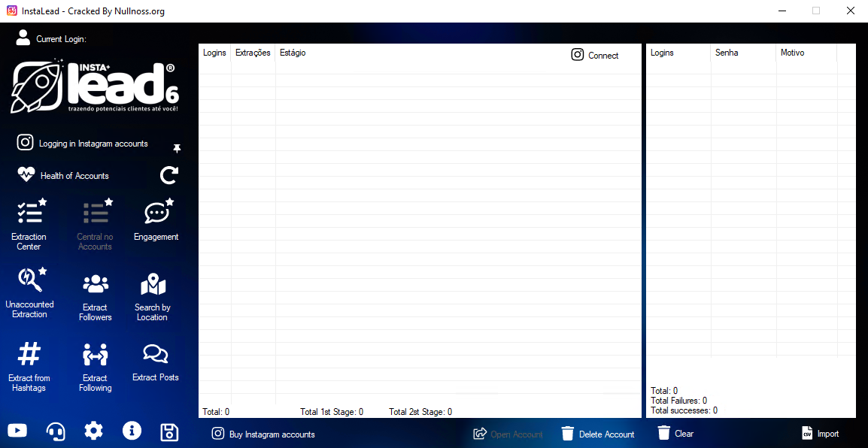This screenshot has height=448, width=868.
Task: Open Extract from Hashtags tool
Action: (x=29, y=368)
